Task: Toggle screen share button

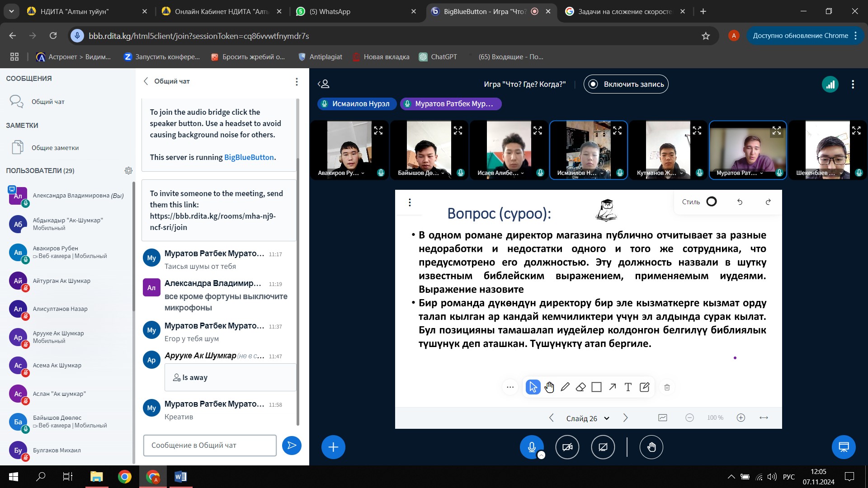Action: coord(603,447)
